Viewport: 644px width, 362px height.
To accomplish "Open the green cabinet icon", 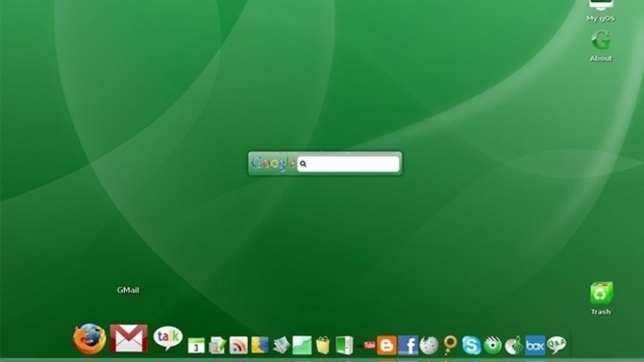I will click(x=343, y=345).
